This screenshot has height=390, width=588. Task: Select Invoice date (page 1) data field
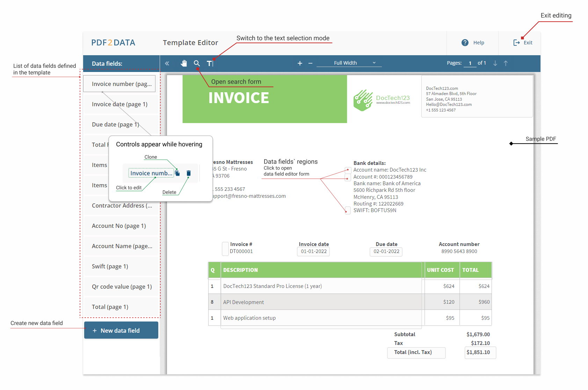119,104
